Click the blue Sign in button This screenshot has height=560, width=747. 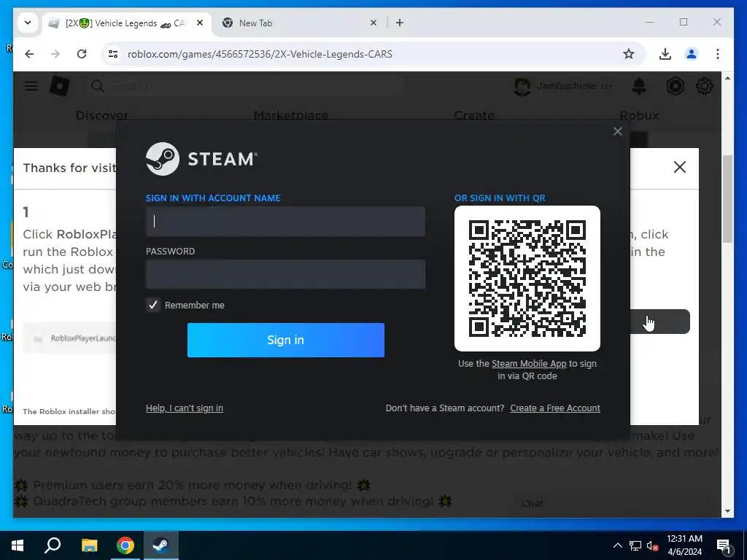(286, 340)
